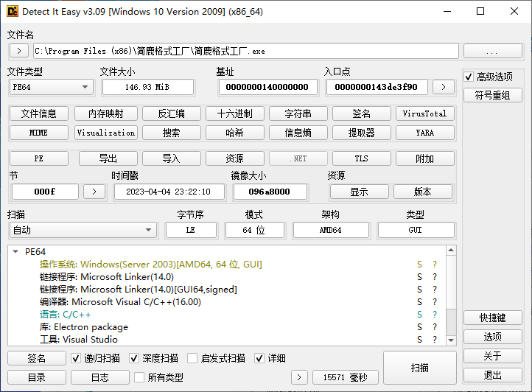Click the arrow next to the entry point value
The width and height of the screenshot is (532, 392).
(443, 87)
